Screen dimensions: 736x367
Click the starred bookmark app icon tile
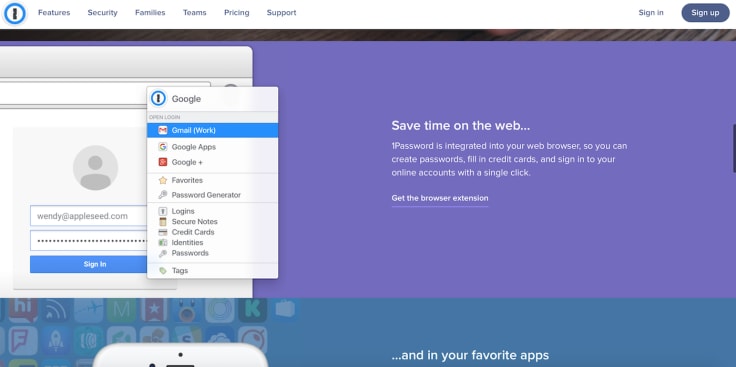(x=154, y=310)
